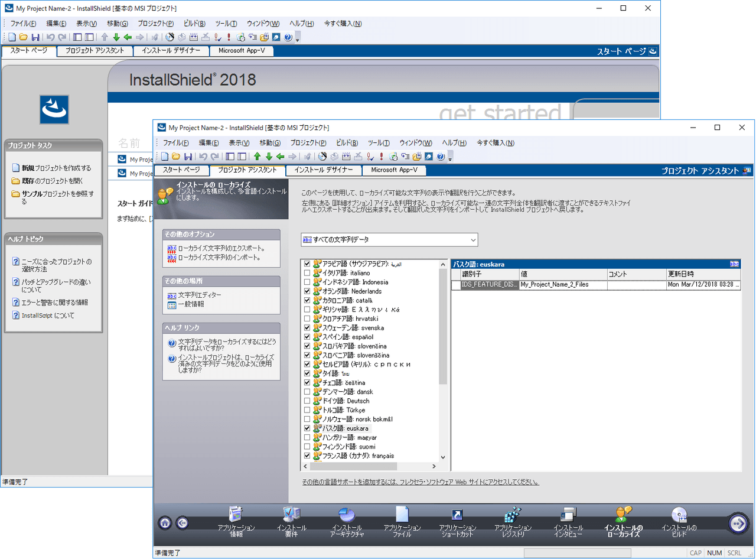This screenshot has width=756, height=559.
Task: Switch to プロジェクト アシスタント tab in the back window
Action: (x=95, y=51)
